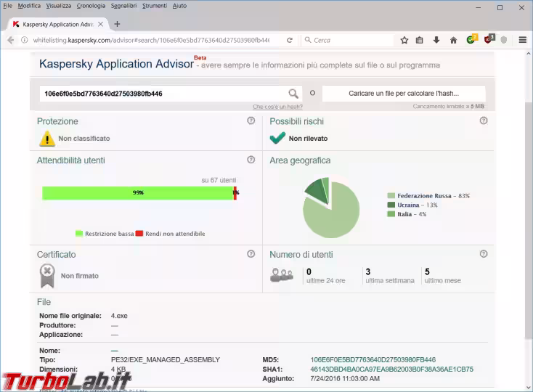Viewport: 533px width, 392px height.
Task: Open a new tab with plus button
Action: [117, 24]
